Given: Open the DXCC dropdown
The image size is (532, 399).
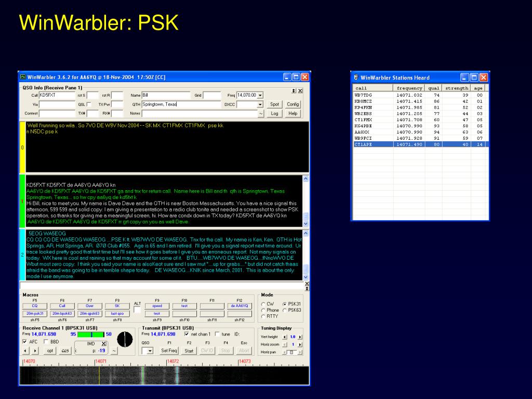Looking at the screenshot, I should [260, 104].
